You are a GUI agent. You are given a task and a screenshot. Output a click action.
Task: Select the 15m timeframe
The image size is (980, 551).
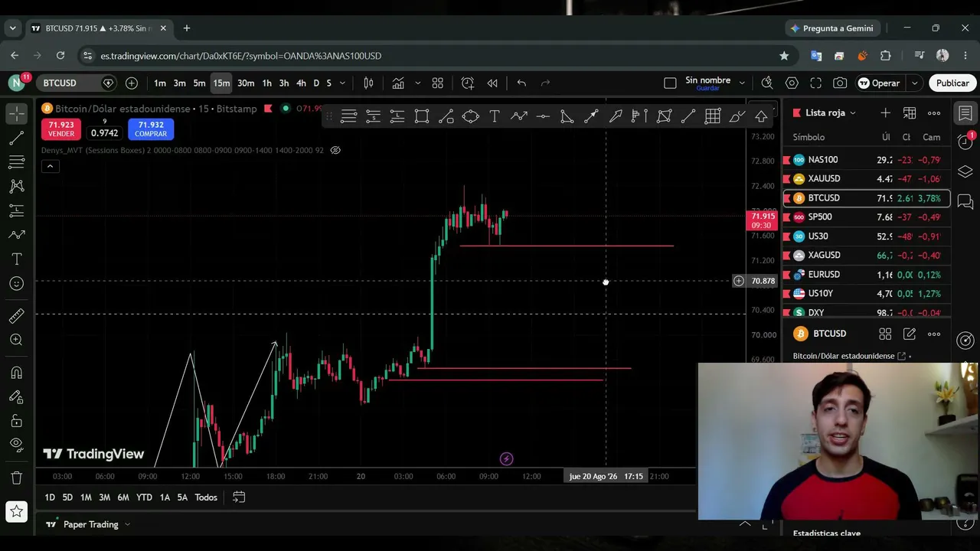pyautogui.click(x=221, y=83)
